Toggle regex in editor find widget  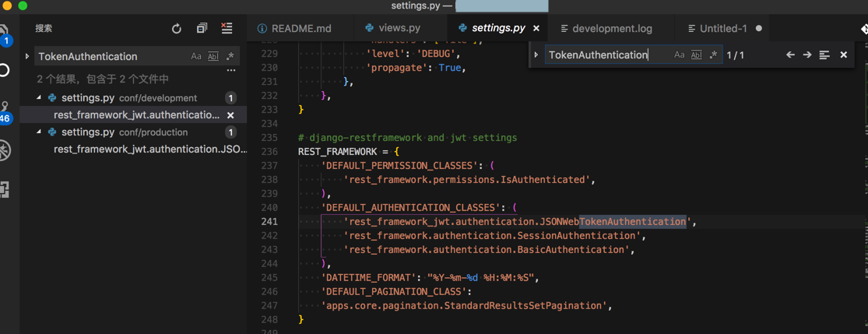point(713,55)
